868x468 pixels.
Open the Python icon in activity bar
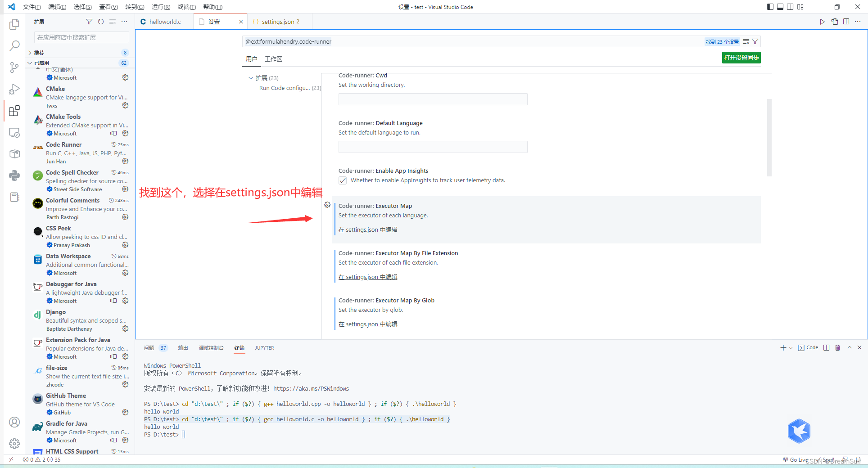pyautogui.click(x=14, y=175)
